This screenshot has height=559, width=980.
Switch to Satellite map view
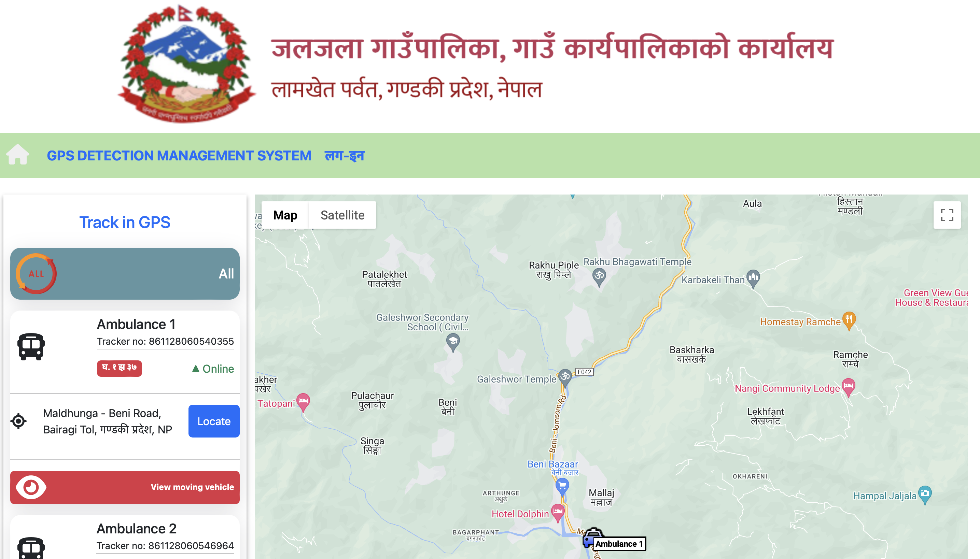coord(342,215)
